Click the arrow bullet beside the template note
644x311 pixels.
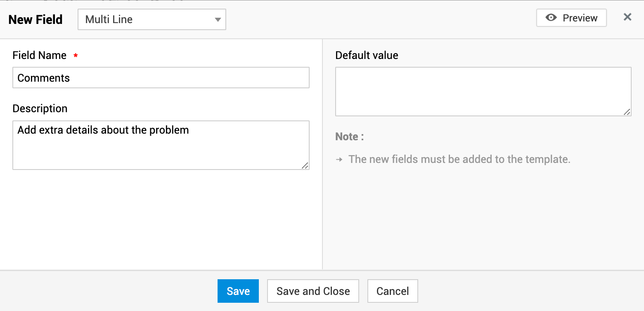(x=339, y=160)
